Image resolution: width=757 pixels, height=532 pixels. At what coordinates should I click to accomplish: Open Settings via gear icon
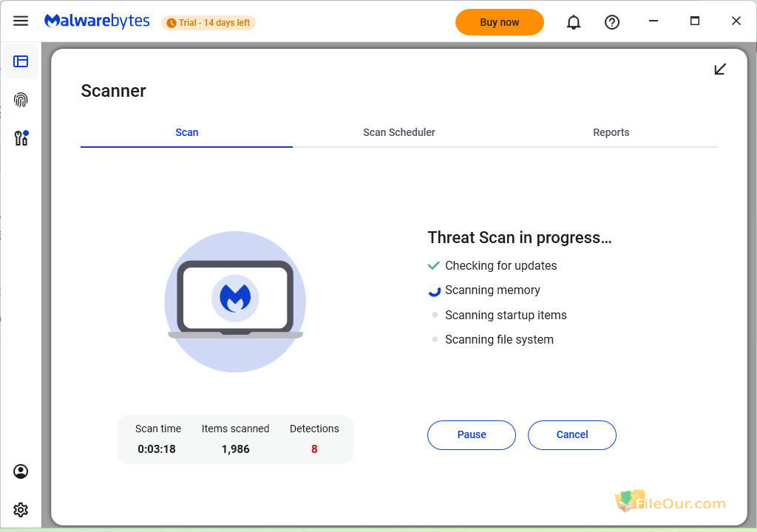point(21,510)
